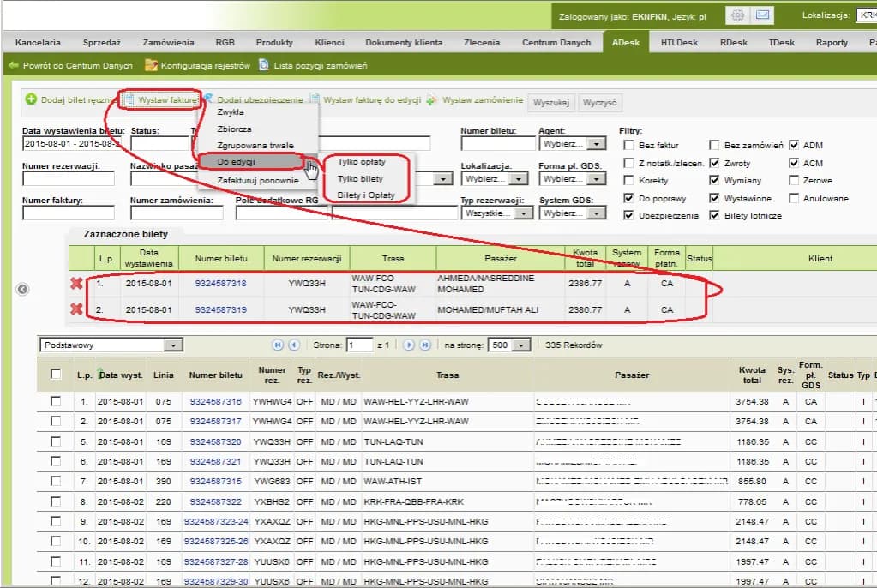Uncheck the 'Zwroty' filter checkbox

point(714,163)
